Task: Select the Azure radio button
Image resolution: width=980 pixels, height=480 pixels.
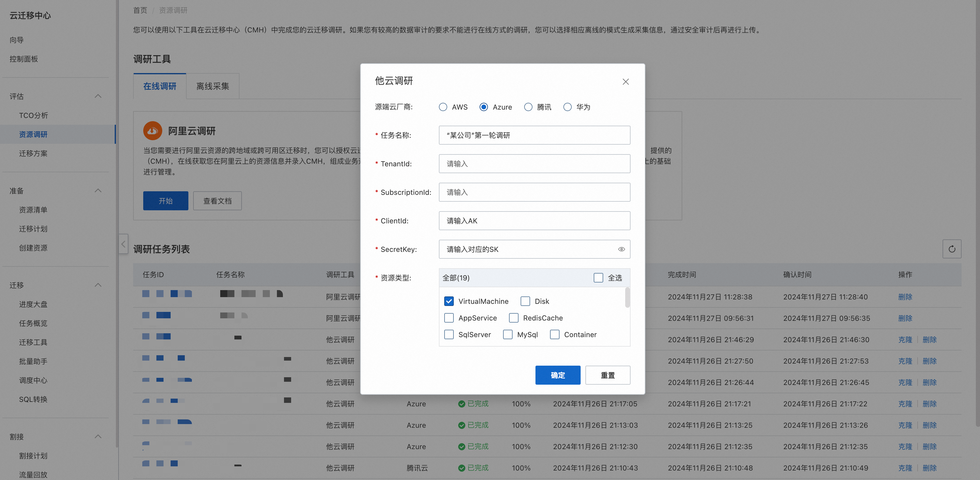Action: point(483,107)
